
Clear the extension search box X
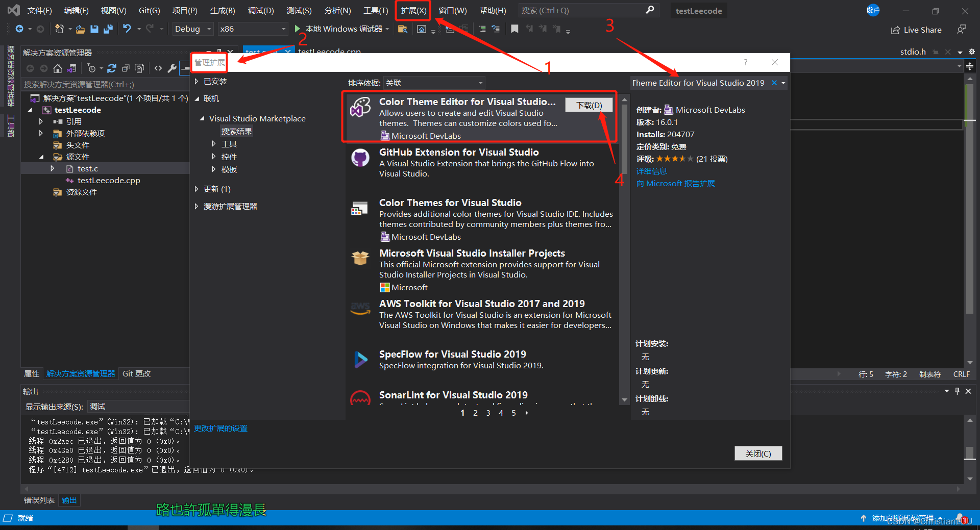pyautogui.click(x=774, y=83)
